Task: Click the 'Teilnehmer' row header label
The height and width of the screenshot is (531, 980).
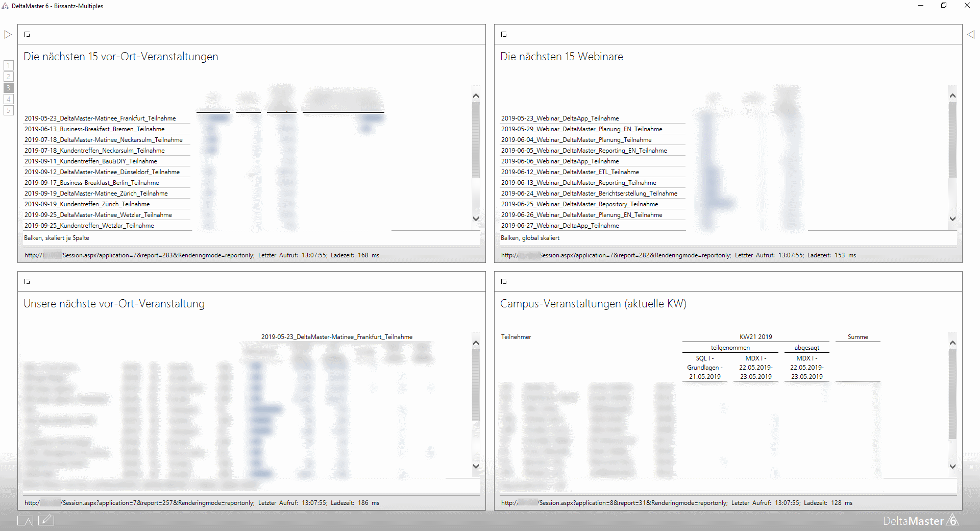Action: (516, 337)
